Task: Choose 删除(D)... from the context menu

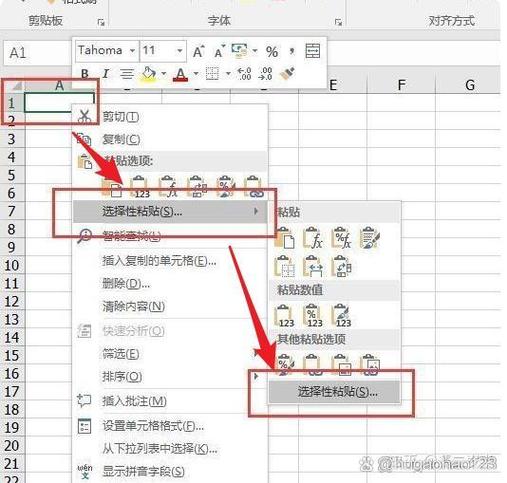Action: coord(170,284)
